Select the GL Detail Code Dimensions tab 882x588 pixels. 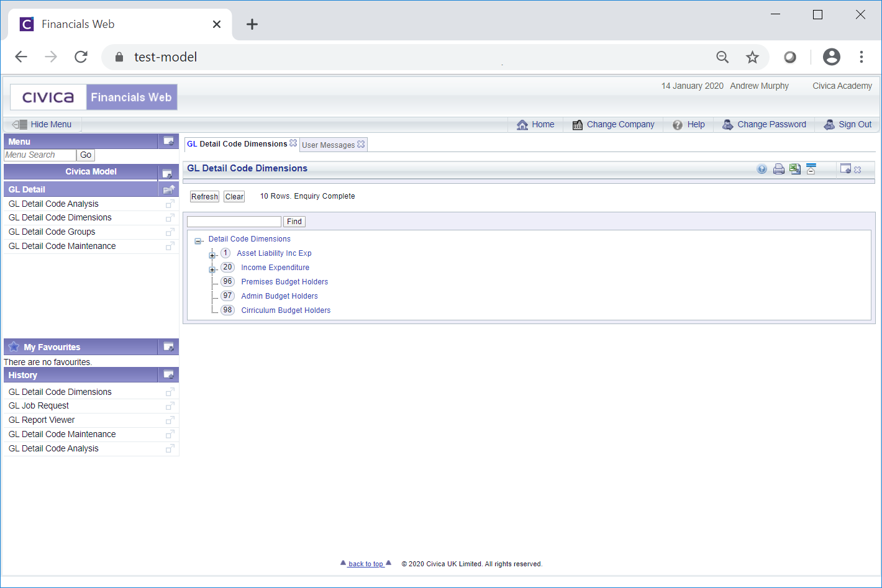(x=237, y=144)
